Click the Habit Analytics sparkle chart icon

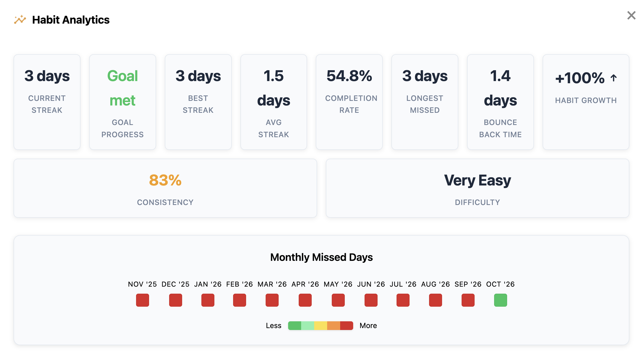pos(20,20)
